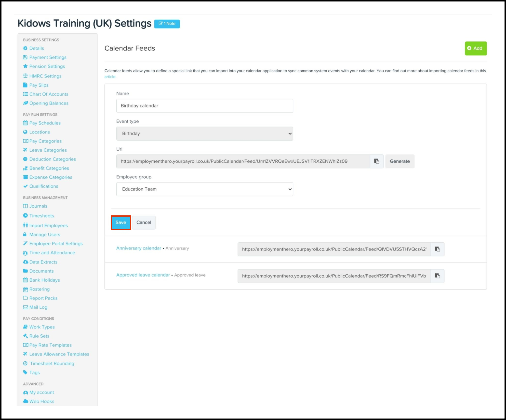Screen dimensions: 506x420
Task: Open Chart Of Accounts page
Action: coord(49,94)
